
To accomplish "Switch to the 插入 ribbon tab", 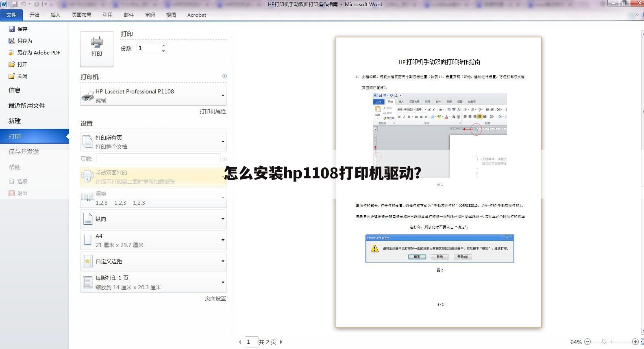I will pyautogui.click(x=55, y=15).
